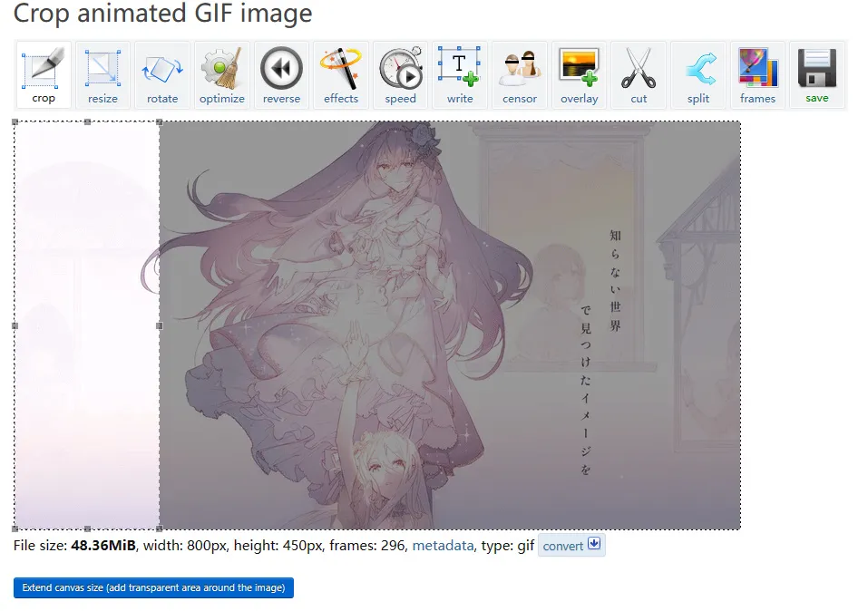Click the right-middle crop selection handle
Viewport: 868px width, 611px height.
(160, 326)
